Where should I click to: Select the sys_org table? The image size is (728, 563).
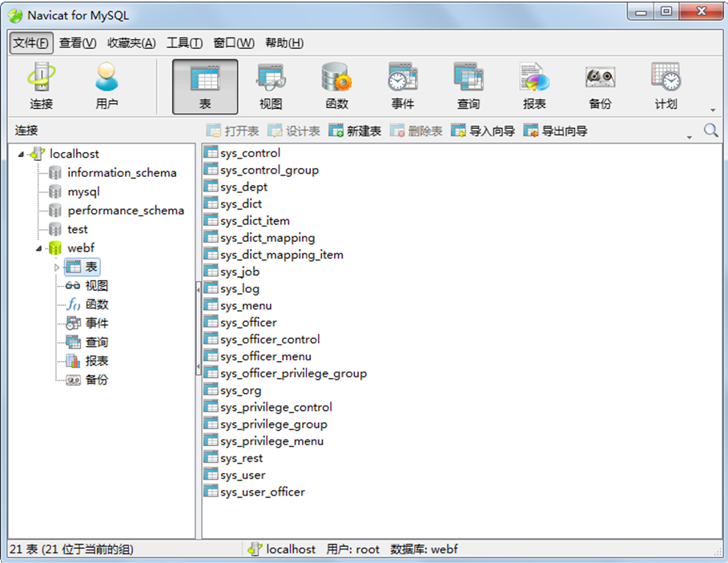pyautogui.click(x=232, y=390)
